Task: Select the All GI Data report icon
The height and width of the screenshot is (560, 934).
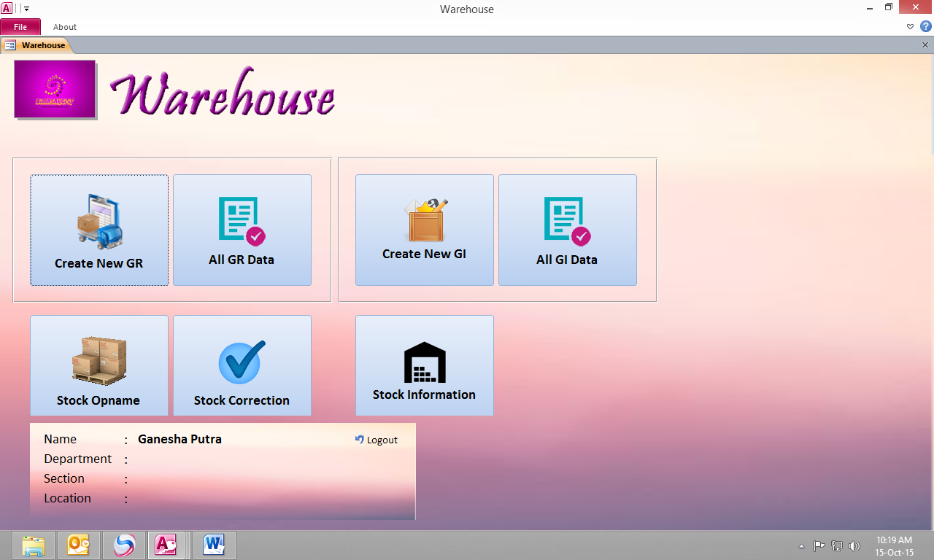Action: (x=568, y=219)
